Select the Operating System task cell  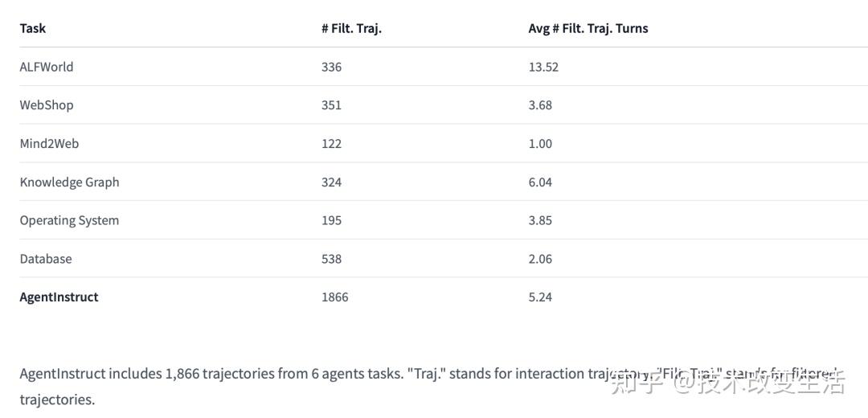pos(69,220)
